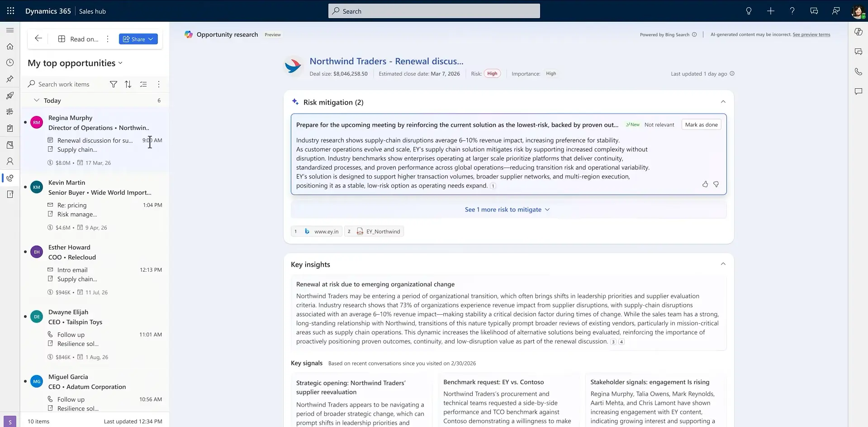
Task: Open the chat icon in the header
Action: 814,11
